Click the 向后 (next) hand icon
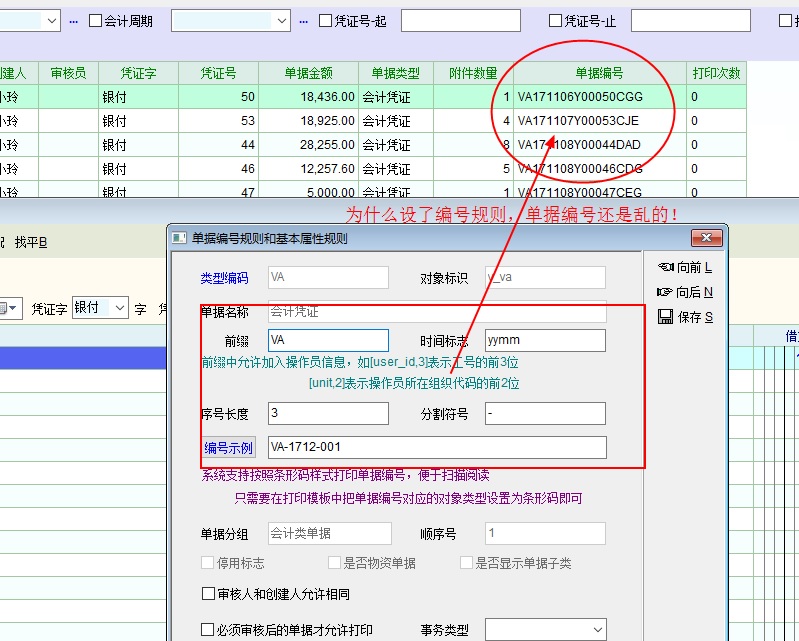Screen dimensions: 799x641 (x=665, y=292)
